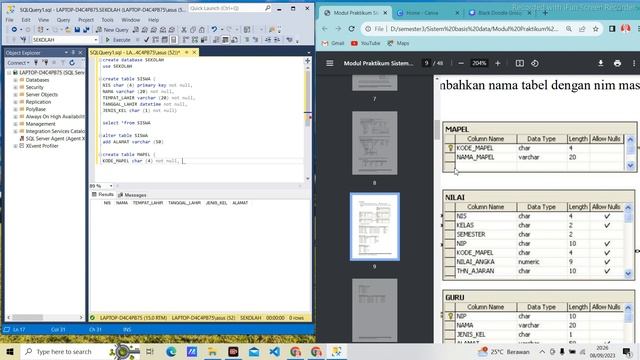Viewport: 640px width, 360px height.
Task: Click PDF zoom out minus button
Action: point(461,63)
